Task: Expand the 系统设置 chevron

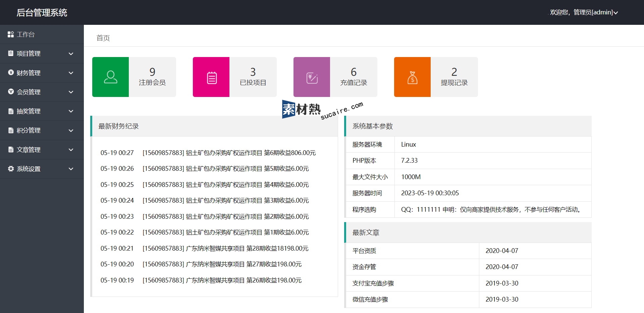Action: coord(71,169)
